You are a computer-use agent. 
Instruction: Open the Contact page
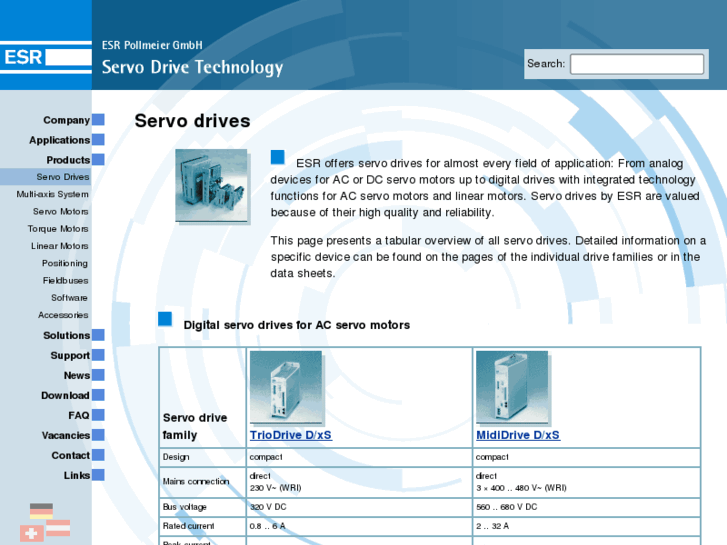pyautogui.click(x=70, y=455)
